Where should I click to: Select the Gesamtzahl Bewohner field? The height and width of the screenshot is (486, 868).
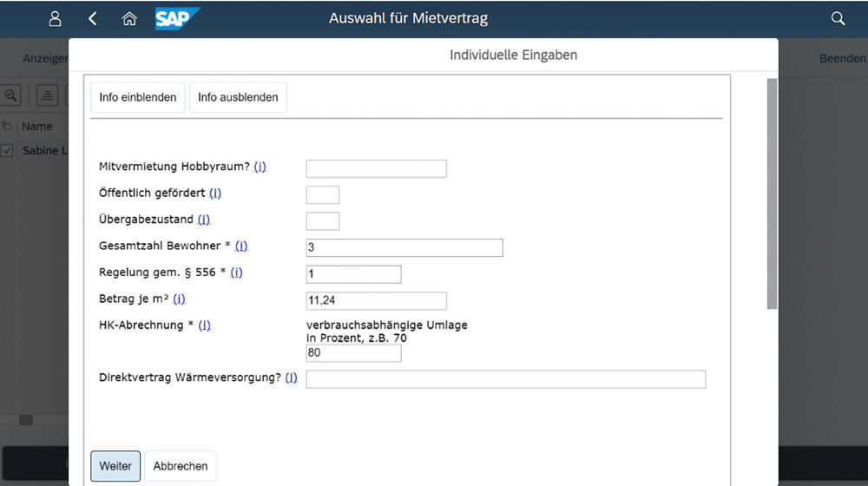click(404, 247)
